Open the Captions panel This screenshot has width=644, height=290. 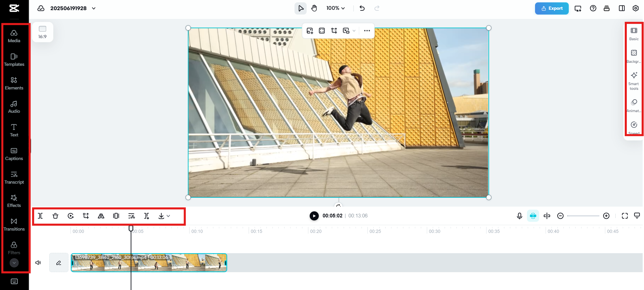(x=14, y=154)
